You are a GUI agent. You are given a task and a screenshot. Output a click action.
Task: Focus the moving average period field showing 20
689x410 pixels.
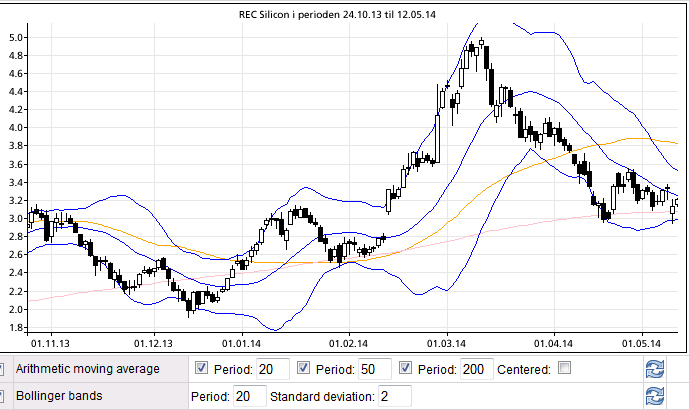point(273,370)
